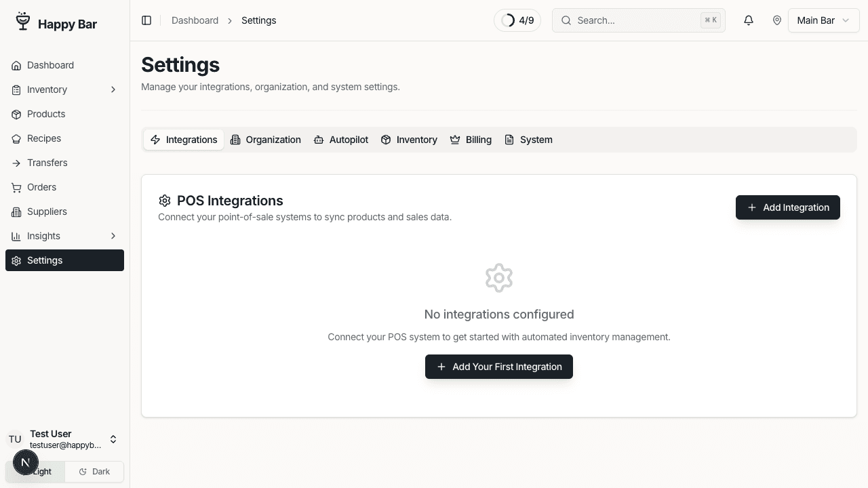Click the location pin icon

pos(777,20)
